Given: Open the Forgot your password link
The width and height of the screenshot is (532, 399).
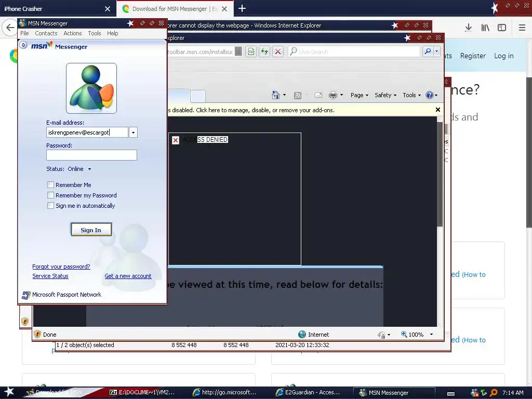Looking at the screenshot, I should [x=61, y=267].
